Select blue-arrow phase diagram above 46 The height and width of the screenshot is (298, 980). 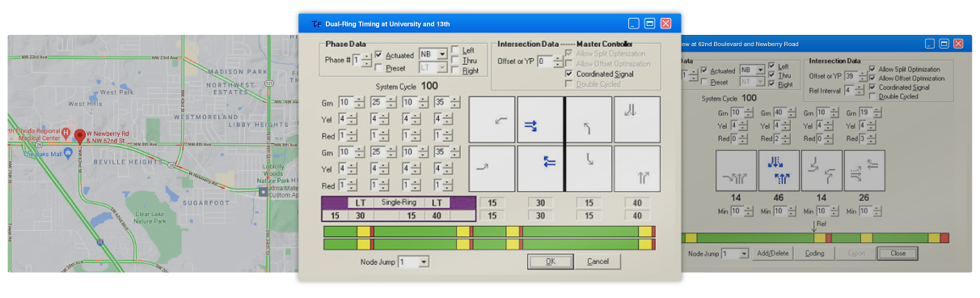click(x=779, y=170)
